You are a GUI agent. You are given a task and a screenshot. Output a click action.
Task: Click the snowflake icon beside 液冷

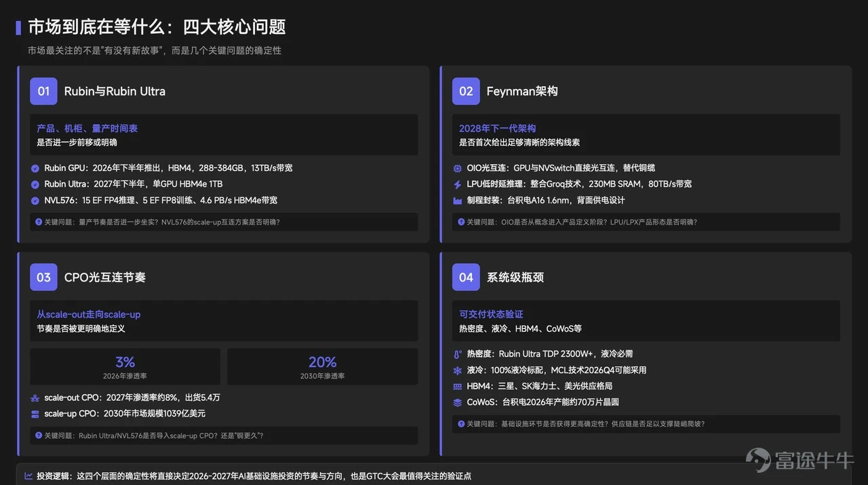tap(457, 370)
